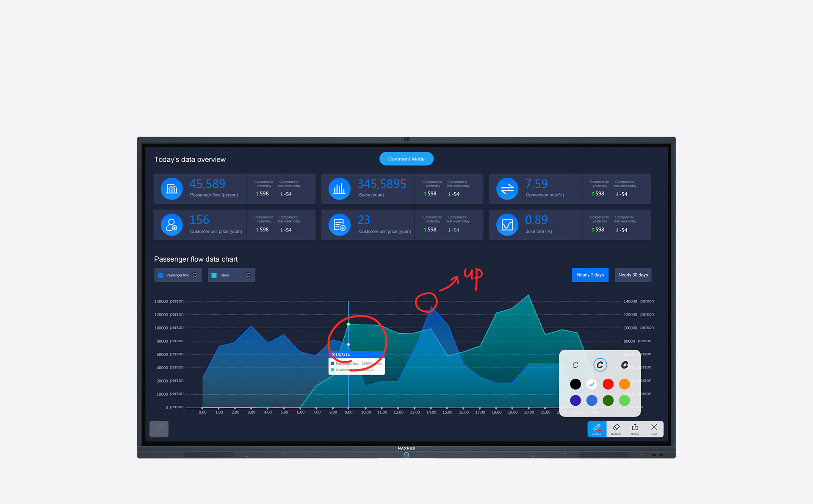Expand the Passenger flow filter dropdown

coord(196,274)
